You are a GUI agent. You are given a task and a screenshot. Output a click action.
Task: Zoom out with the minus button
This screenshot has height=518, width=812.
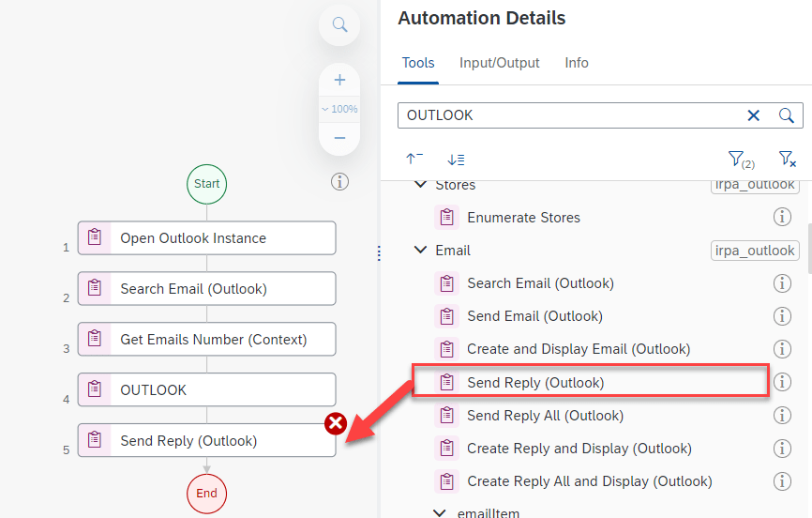pos(339,138)
